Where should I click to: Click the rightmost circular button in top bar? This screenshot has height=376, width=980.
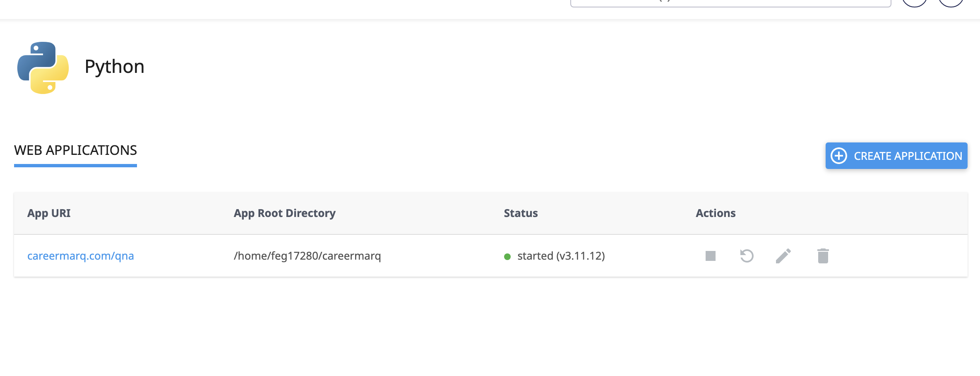[x=951, y=2]
